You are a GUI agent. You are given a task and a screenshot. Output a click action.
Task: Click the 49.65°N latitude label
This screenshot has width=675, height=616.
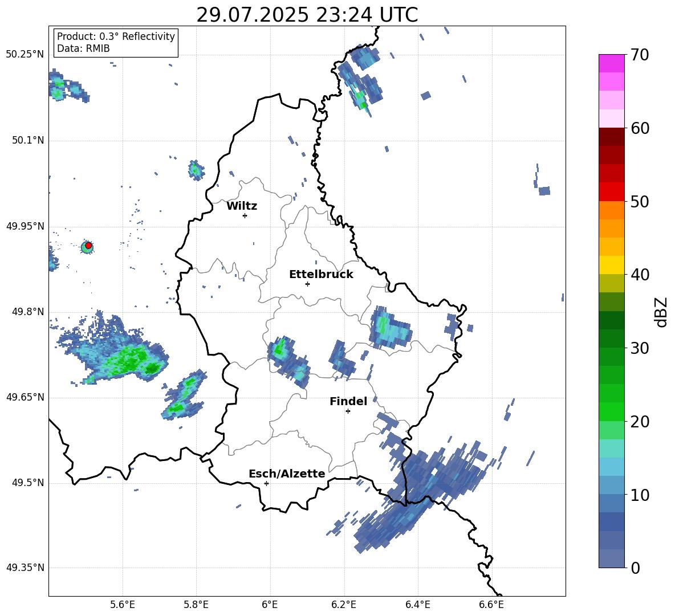point(25,397)
